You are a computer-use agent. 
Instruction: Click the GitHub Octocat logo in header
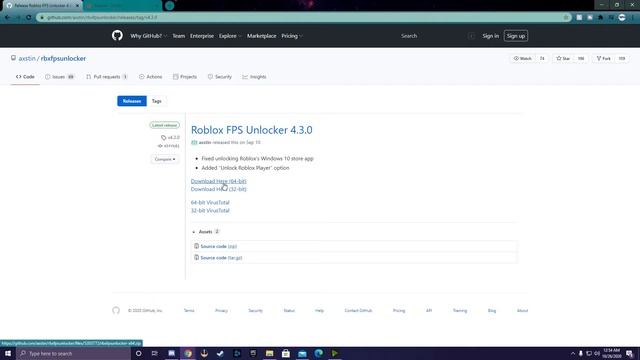[x=117, y=36]
